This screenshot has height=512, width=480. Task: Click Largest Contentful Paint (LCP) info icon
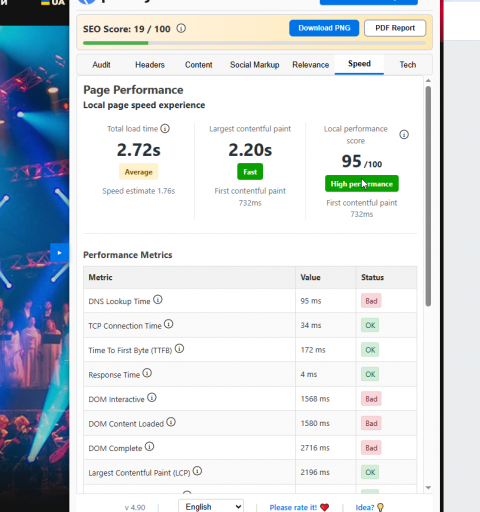pyautogui.click(x=197, y=471)
